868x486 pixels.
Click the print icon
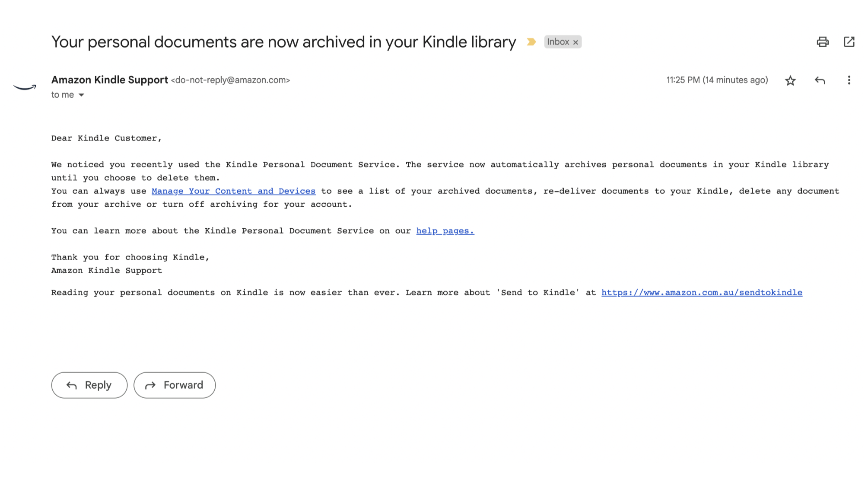click(823, 42)
